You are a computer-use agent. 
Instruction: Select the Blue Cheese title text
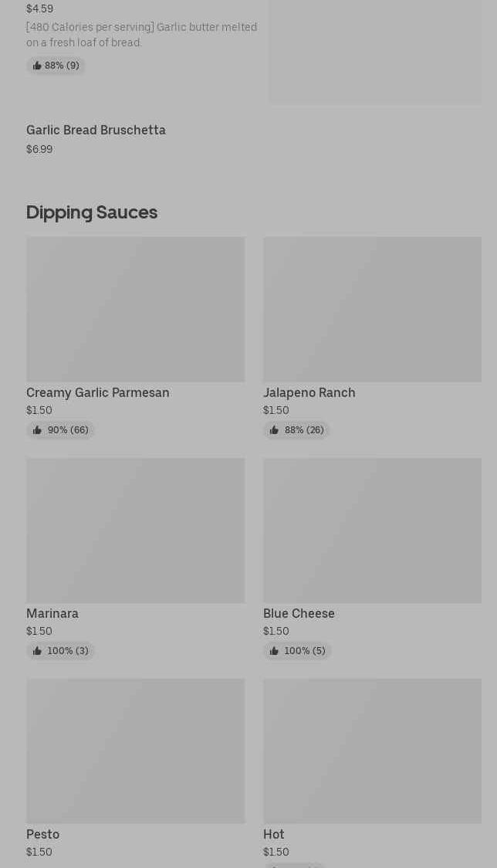click(299, 613)
